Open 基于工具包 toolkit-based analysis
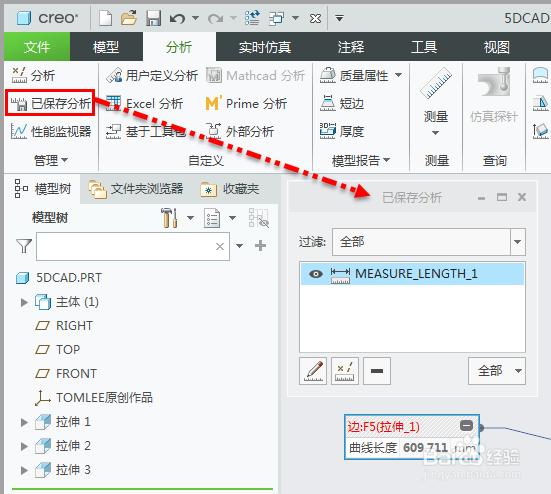 point(146,131)
